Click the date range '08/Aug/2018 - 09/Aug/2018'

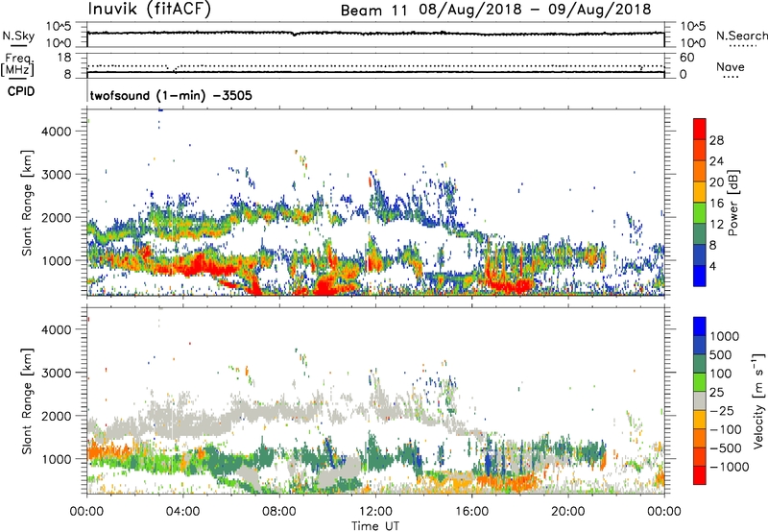(x=535, y=10)
